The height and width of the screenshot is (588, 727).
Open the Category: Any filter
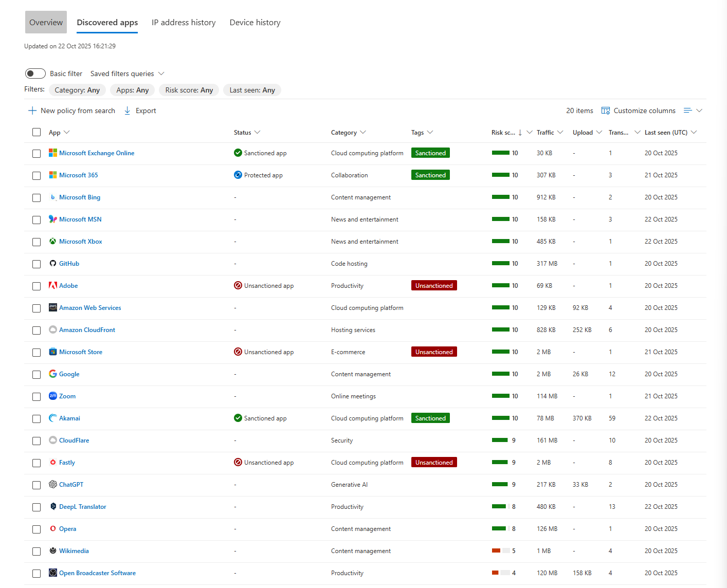point(77,90)
